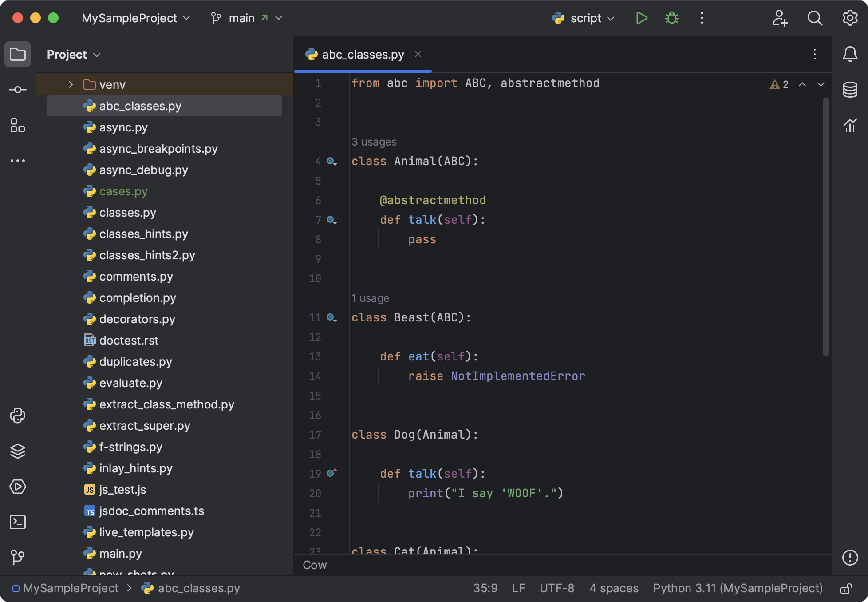Start debugging the script
Viewport: 868px width, 602px height.
click(x=671, y=18)
